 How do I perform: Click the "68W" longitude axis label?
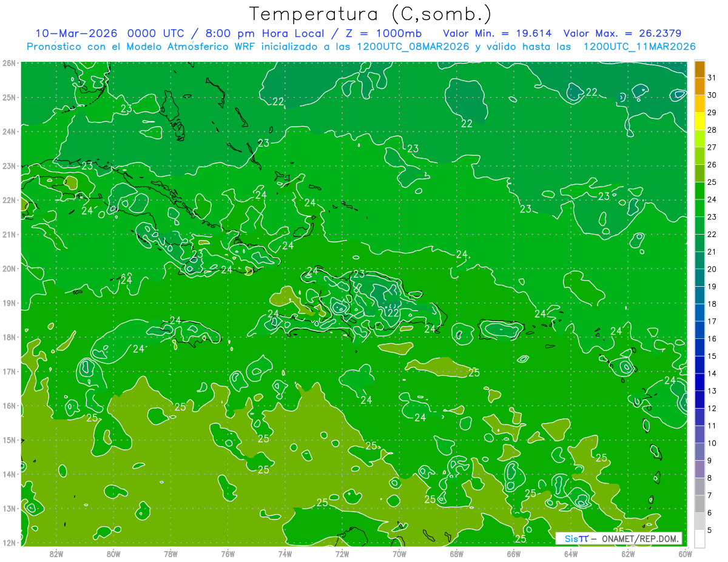457,553
